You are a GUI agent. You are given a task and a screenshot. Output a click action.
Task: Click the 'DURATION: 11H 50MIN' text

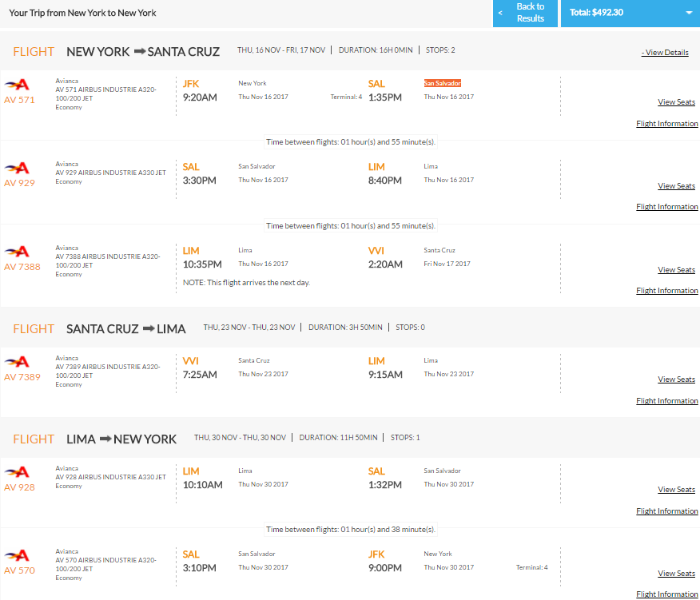[338, 438]
